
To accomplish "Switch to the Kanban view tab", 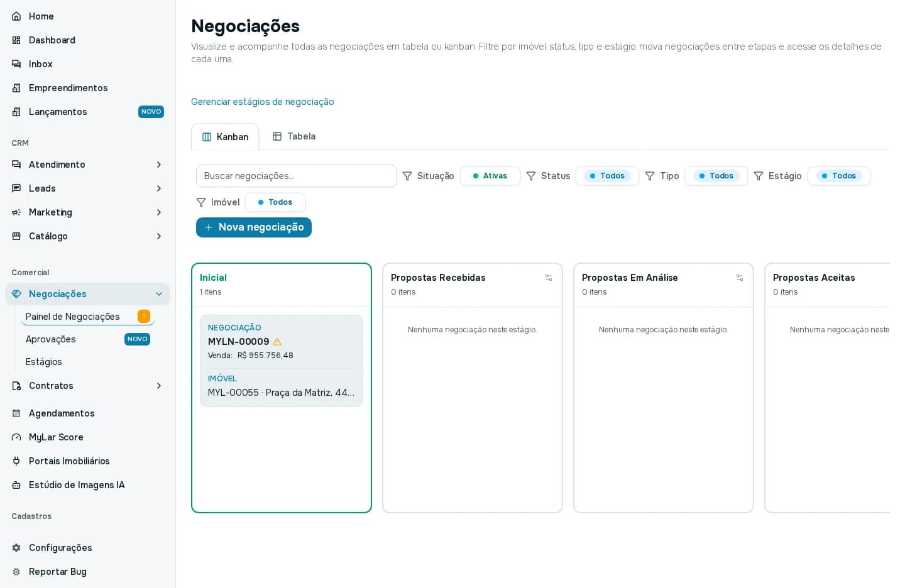I will click(x=225, y=137).
